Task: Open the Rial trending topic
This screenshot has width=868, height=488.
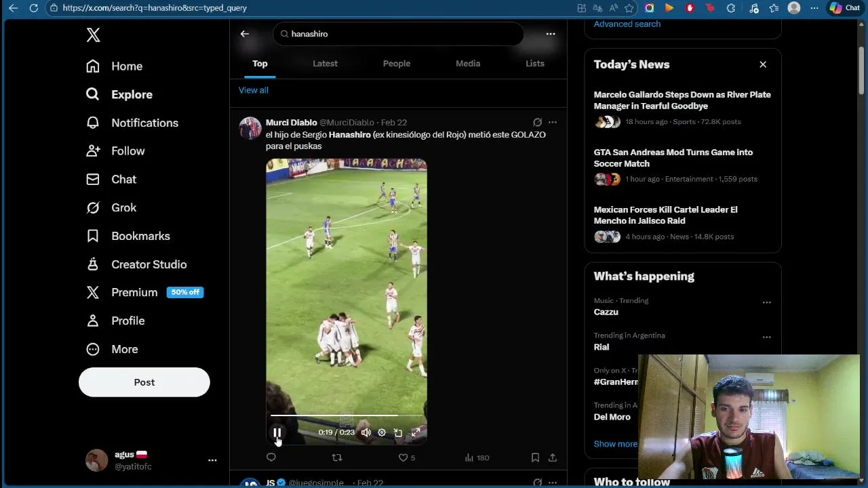Action: [601, 347]
